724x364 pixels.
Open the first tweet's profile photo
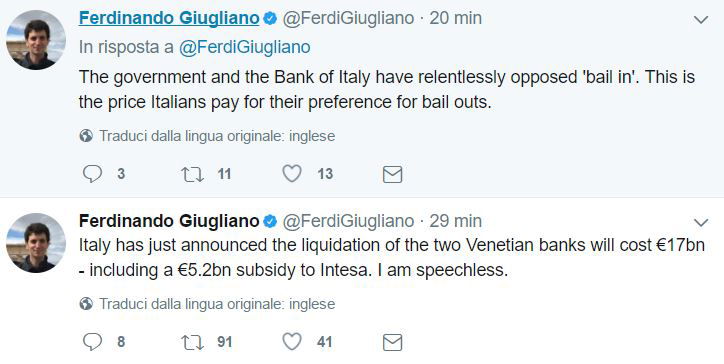click(x=36, y=40)
